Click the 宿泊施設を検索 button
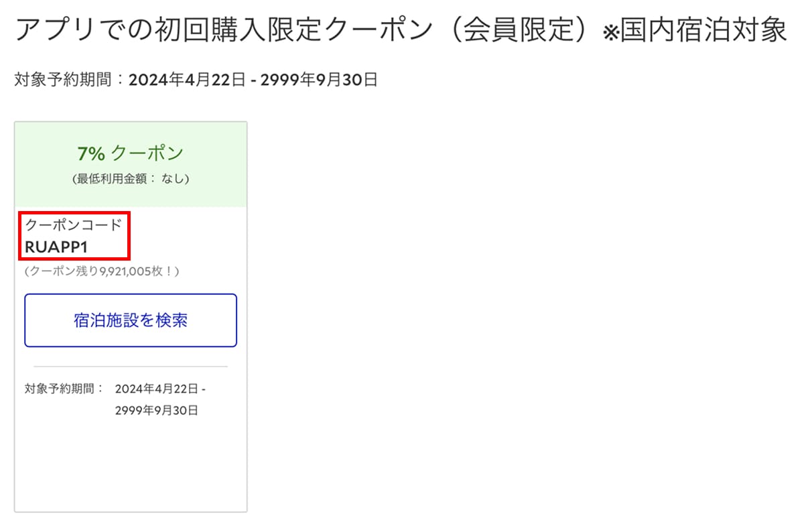 point(130,320)
